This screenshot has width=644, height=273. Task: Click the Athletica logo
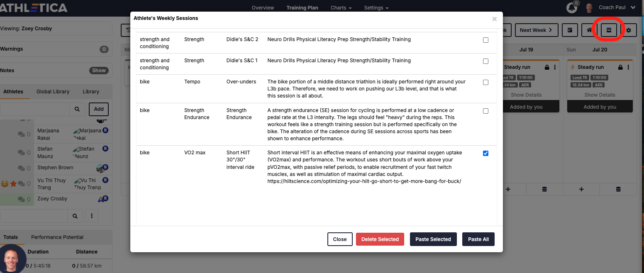coord(34,7)
